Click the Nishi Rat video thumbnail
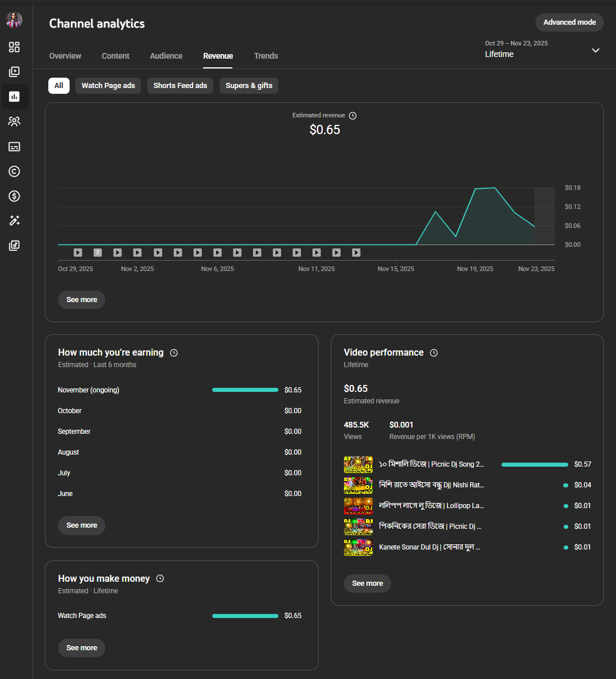616x679 pixels. [358, 485]
